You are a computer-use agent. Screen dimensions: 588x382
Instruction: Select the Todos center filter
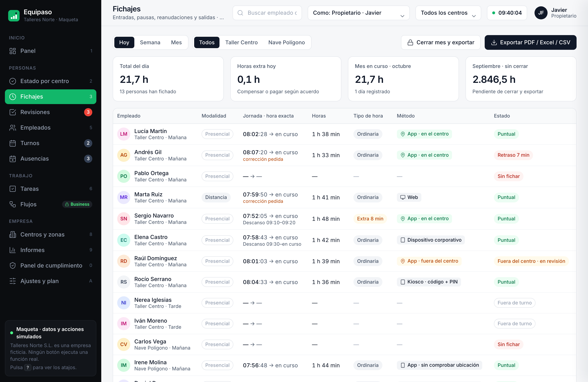pos(207,42)
